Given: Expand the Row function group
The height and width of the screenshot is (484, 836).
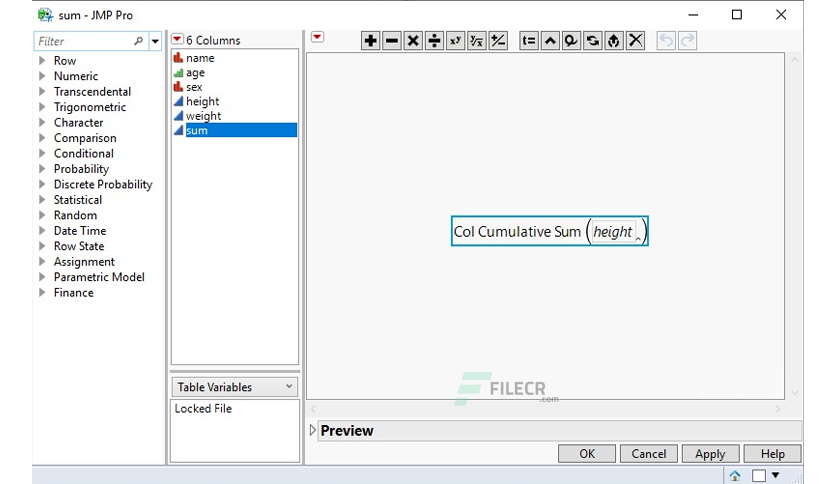Looking at the screenshot, I should (x=42, y=60).
